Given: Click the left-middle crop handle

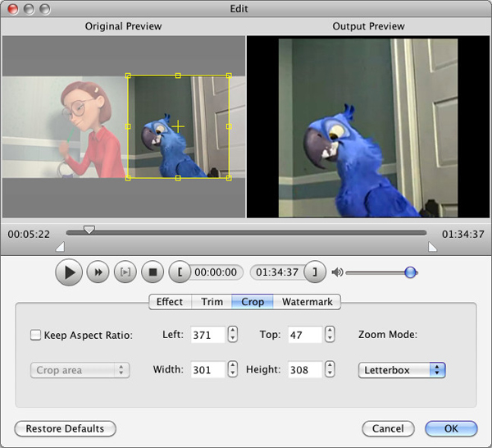Looking at the screenshot, I should click(128, 126).
